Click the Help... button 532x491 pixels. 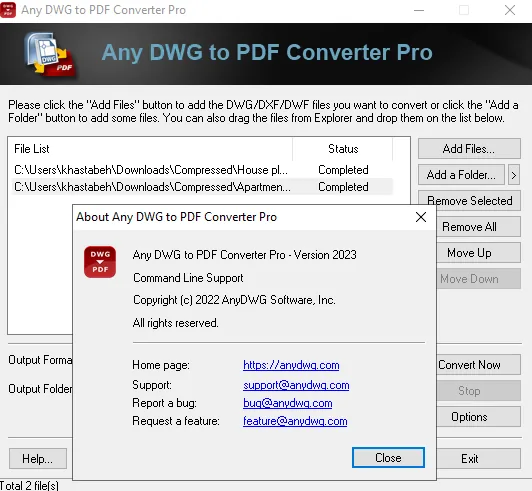(38, 459)
